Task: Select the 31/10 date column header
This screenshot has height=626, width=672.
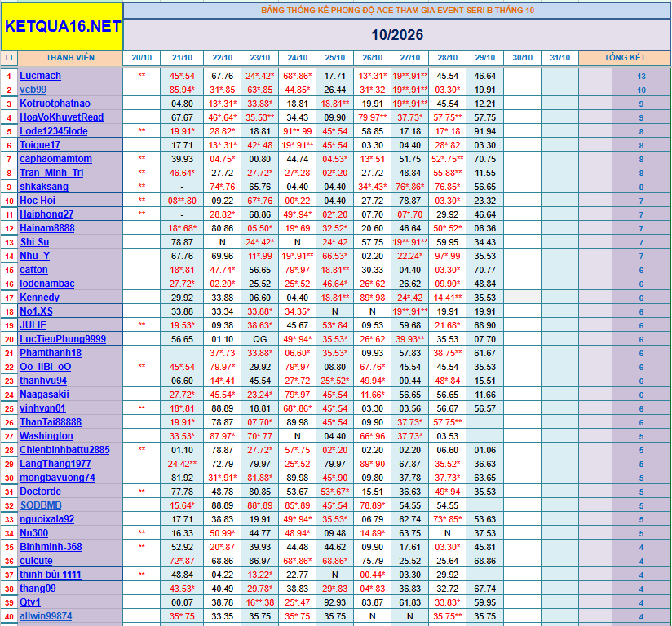Action: (x=560, y=58)
